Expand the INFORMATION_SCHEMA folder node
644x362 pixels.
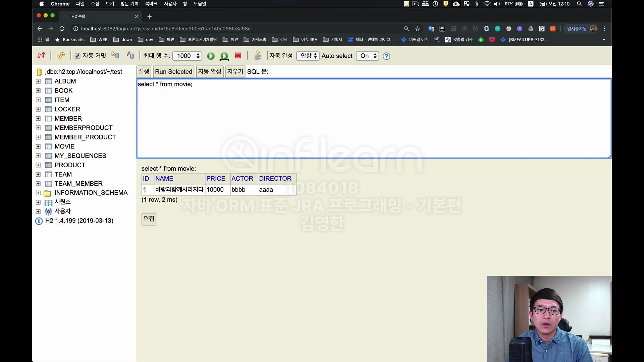click(38, 193)
